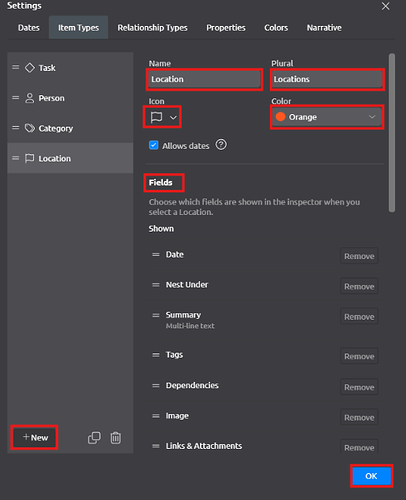Click the help question mark icon
The width and height of the screenshot is (406, 500).
[x=221, y=145]
